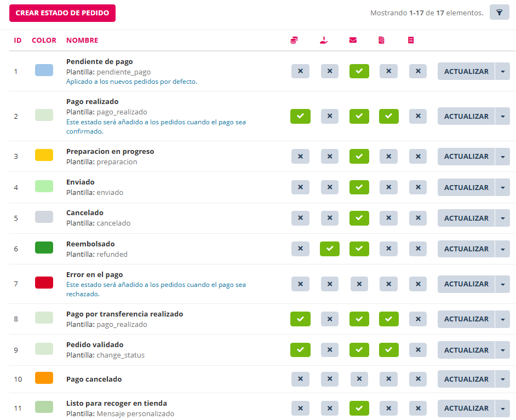This screenshot has width=516, height=420.
Task: Click the hand-with-dollar refund column icon
Action: pos(324,40)
